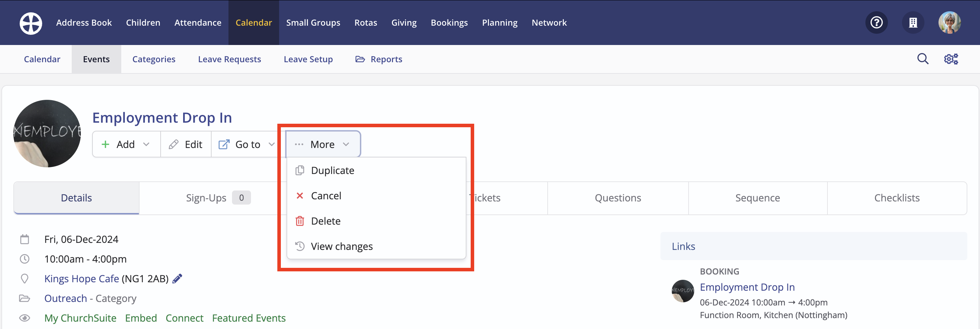Click the View changes history icon
The height and width of the screenshot is (329, 980).
[x=300, y=246]
